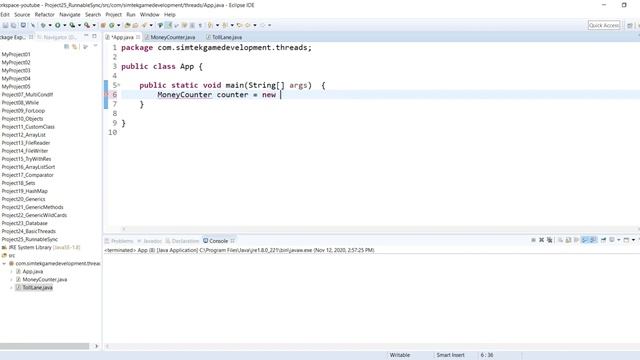Open the Refactor menu
Viewport: 640px width, 360px height.
pyautogui.click(x=44, y=15)
